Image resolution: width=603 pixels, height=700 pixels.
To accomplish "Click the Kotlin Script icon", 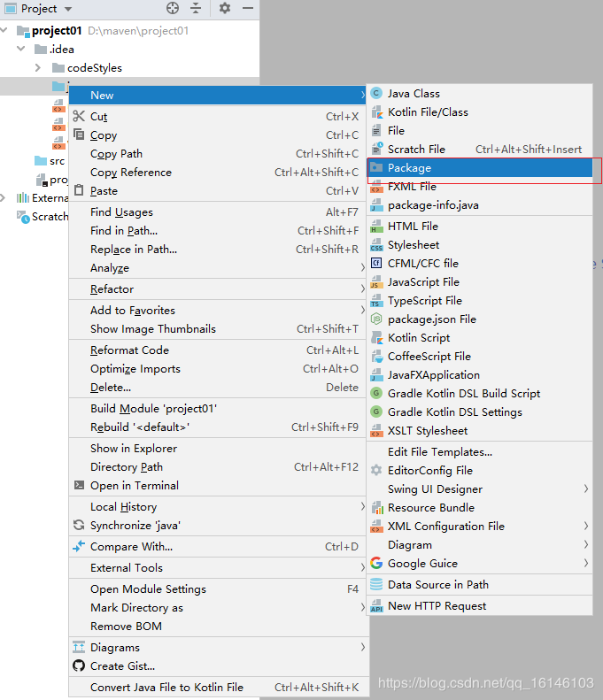I will pyautogui.click(x=377, y=337).
